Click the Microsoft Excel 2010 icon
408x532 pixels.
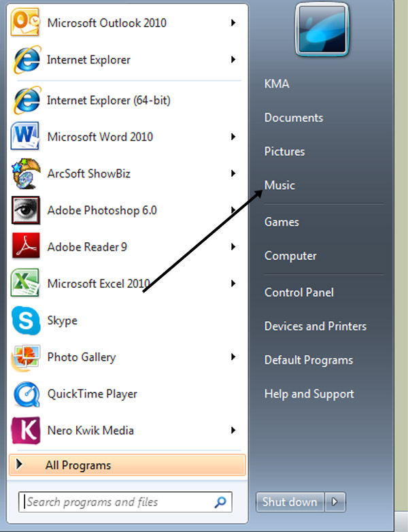point(25,282)
